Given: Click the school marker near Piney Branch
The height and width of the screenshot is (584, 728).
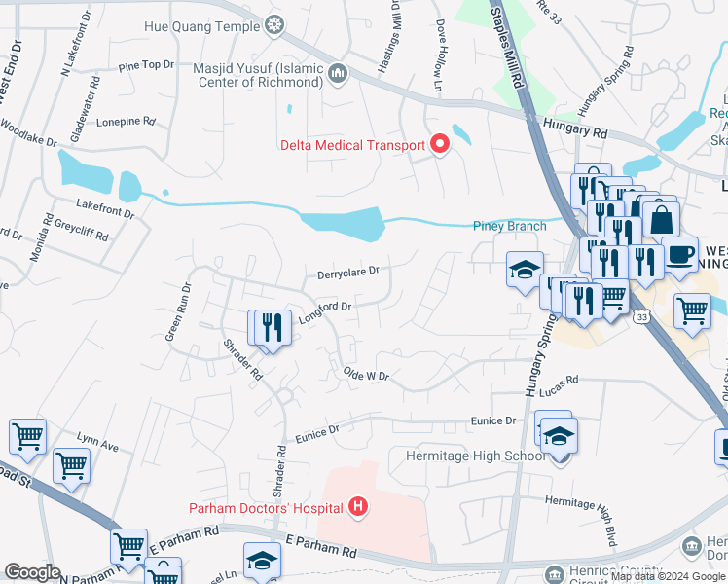Looking at the screenshot, I should (x=525, y=272).
